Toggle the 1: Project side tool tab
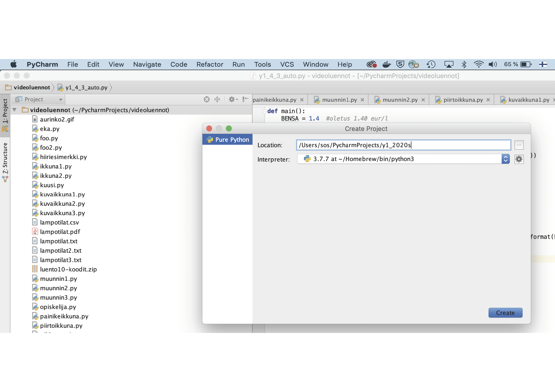 5,111
